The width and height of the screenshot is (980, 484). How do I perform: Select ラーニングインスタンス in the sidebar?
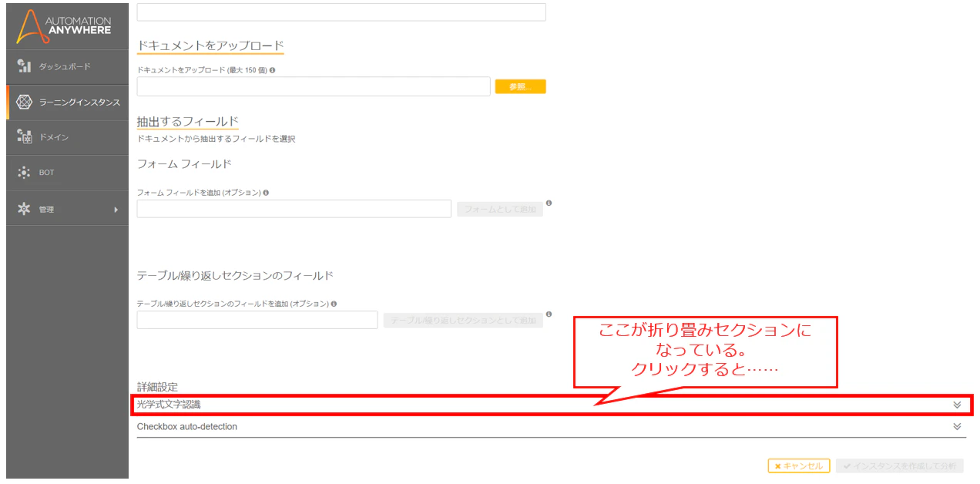pos(67,103)
